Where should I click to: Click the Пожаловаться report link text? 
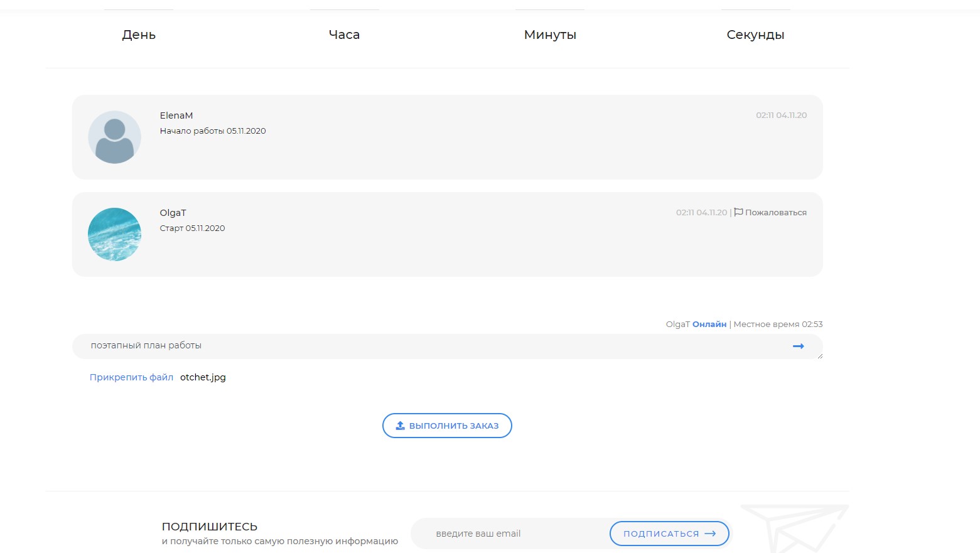(775, 213)
